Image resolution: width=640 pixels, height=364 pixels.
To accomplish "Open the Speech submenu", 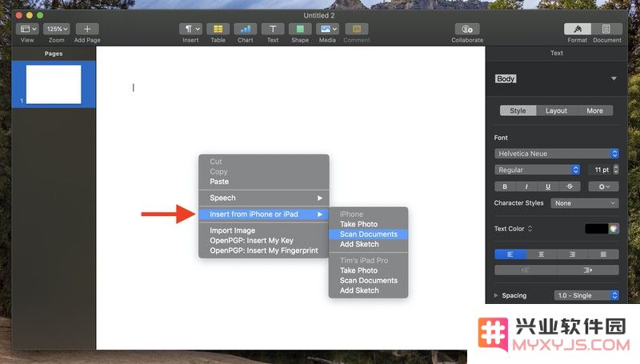I will (264, 198).
